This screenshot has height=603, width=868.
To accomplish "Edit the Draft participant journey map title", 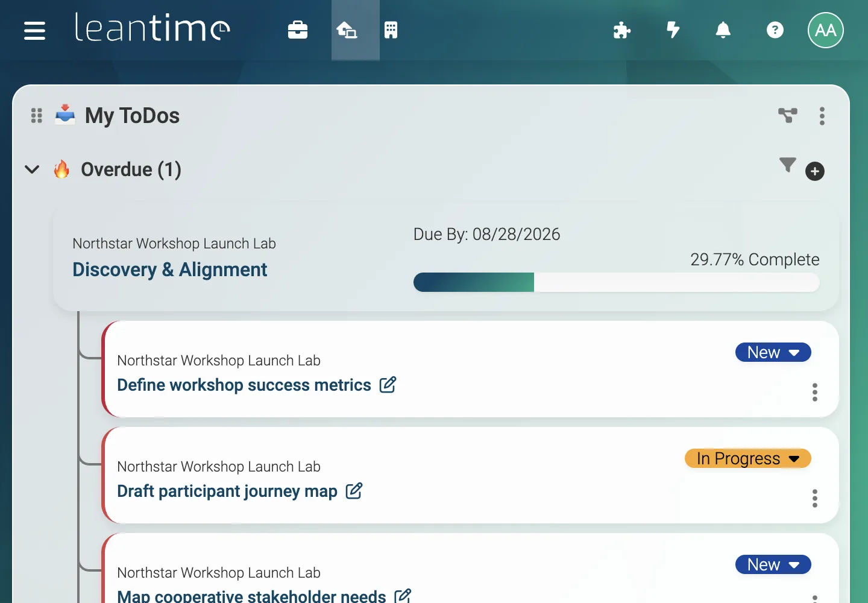I will tap(354, 491).
